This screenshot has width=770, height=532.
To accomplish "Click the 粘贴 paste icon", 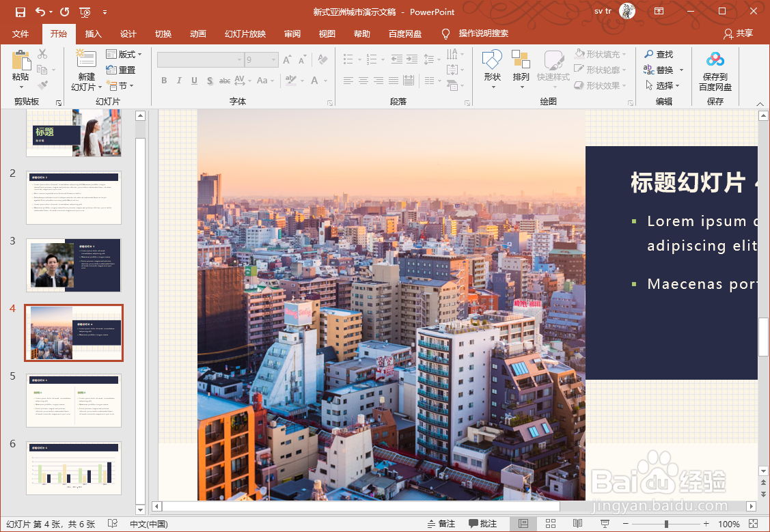I will tap(20, 61).
